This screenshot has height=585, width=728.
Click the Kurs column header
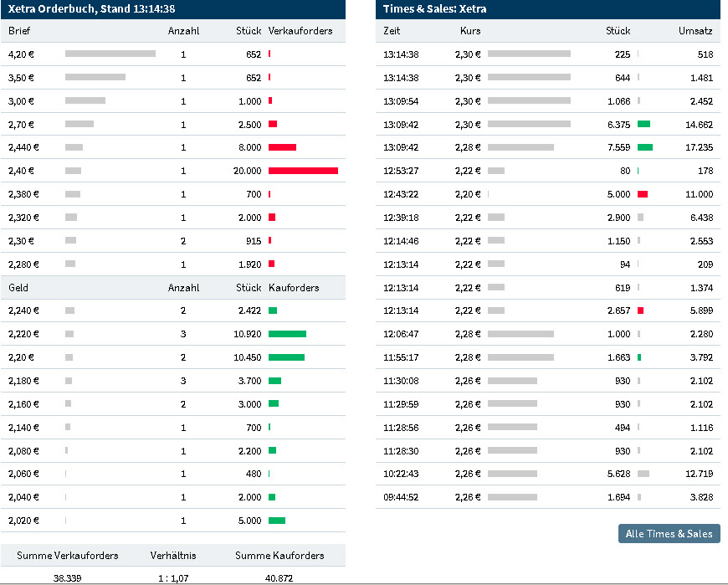[470, 31]
